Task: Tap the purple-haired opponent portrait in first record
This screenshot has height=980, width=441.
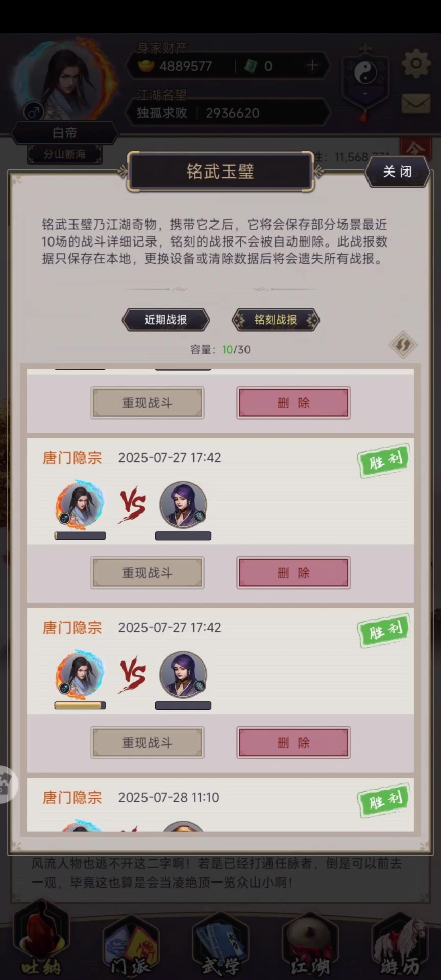Action: click(183, 505)
